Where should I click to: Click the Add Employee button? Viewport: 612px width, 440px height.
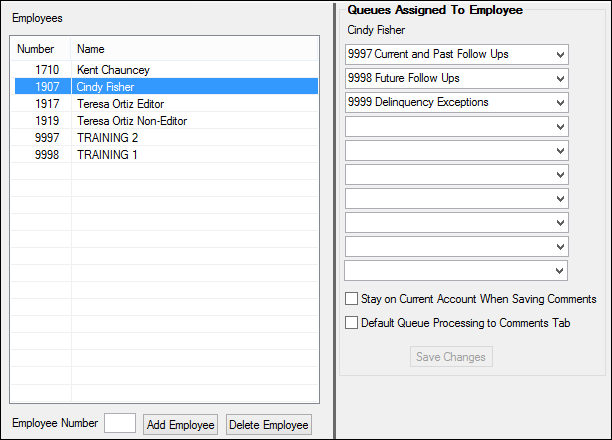(x=181, y=425)
